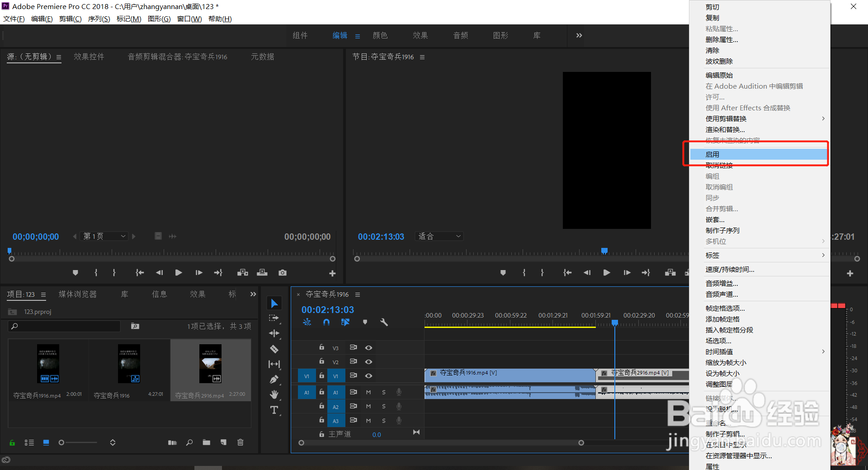Select the Selection tool arrow
This screenshot has height=470, width=868.
[274, 303]
